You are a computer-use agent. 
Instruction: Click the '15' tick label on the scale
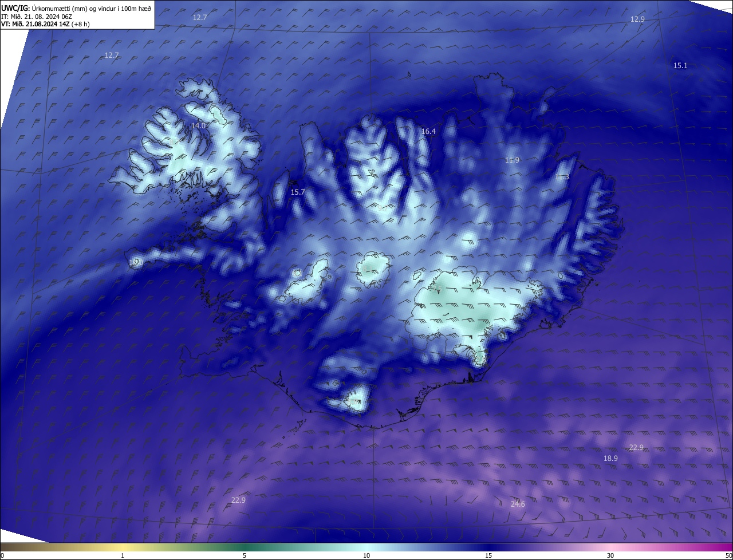[x=488, y=555]
